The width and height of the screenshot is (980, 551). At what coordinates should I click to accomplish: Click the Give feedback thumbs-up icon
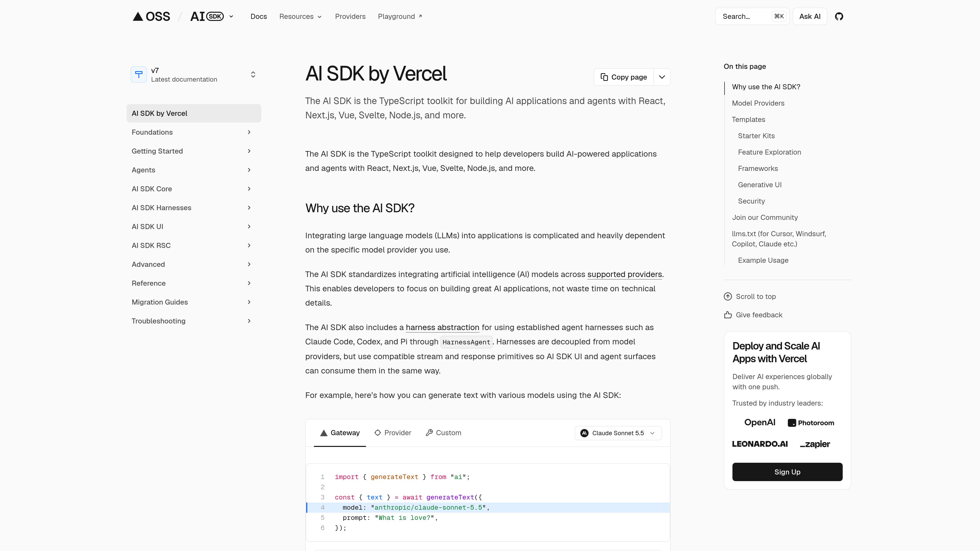coord(728,315)
